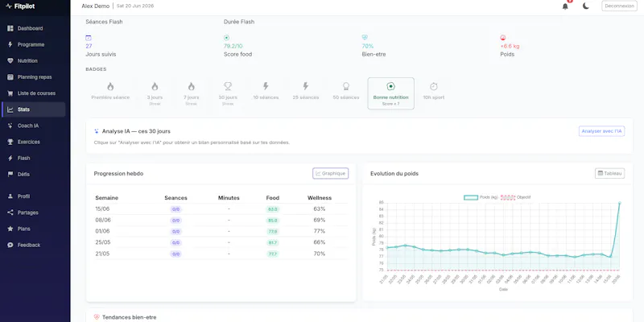Select the 3 jours streak badge
The width and height of the screenshot is (644, 322).
click(x=155, y=93)
